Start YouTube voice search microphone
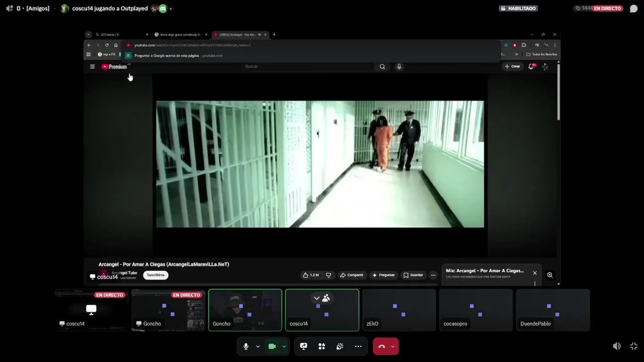 [399, 66]
